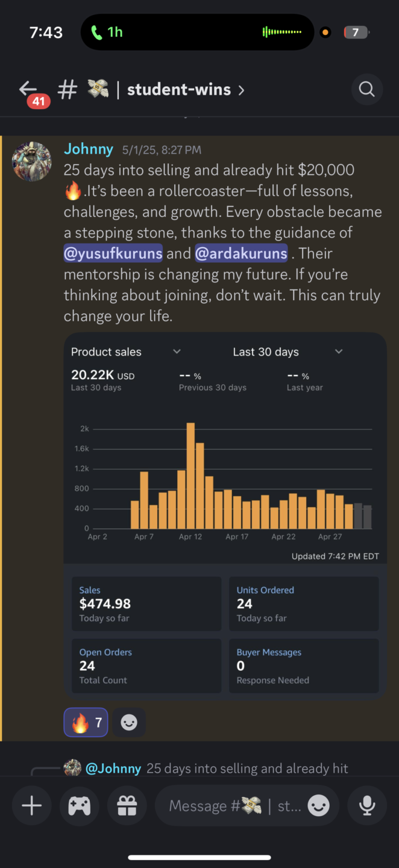This screenshot has height=868, width=399.
Task: Open the Last 30 days dropdown
Action: [338, 352]
